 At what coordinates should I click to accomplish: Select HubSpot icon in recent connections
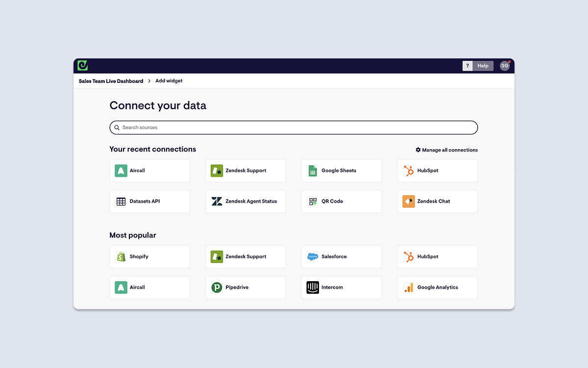pyautogui.click(x=409, y=171)
